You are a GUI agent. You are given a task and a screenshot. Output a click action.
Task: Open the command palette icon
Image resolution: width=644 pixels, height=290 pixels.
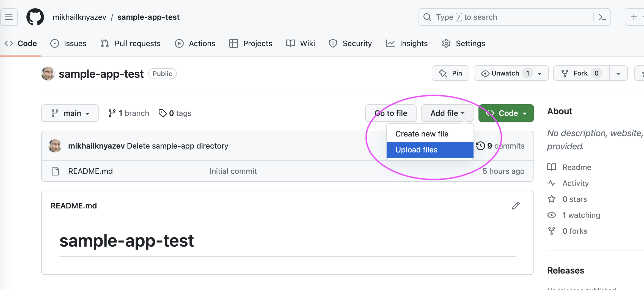pos(602,17)
